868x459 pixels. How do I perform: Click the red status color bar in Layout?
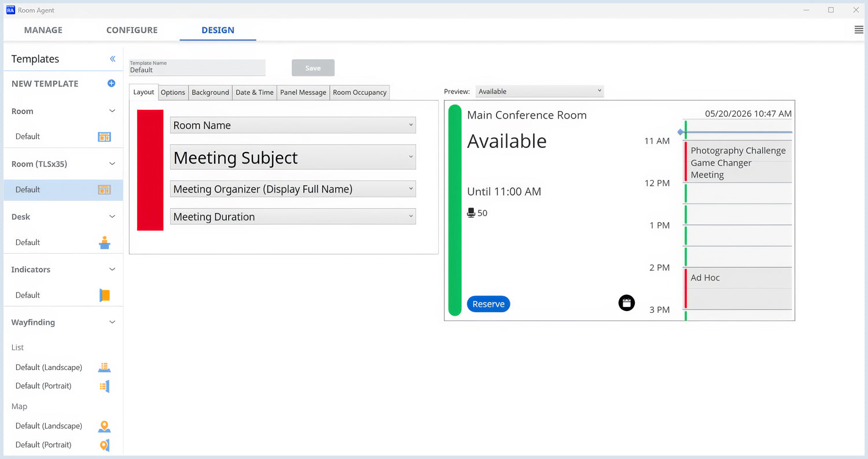coord(150,170)
